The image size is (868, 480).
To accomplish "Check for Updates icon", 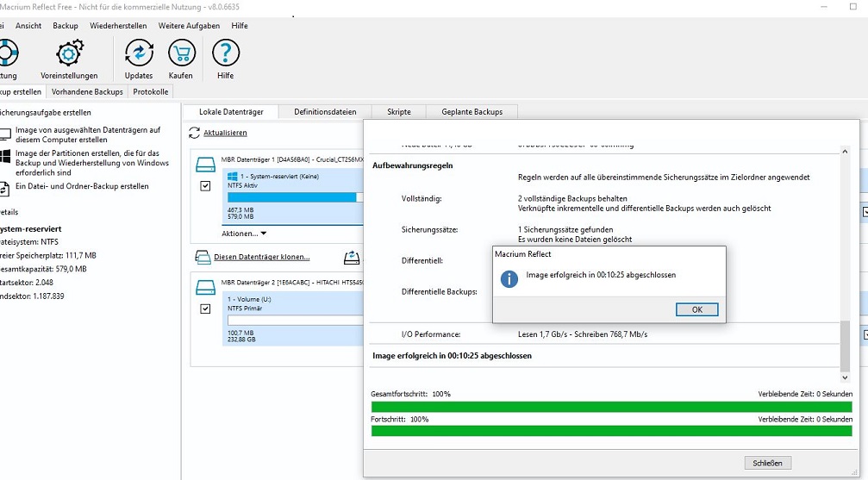I will coord(139,53).
